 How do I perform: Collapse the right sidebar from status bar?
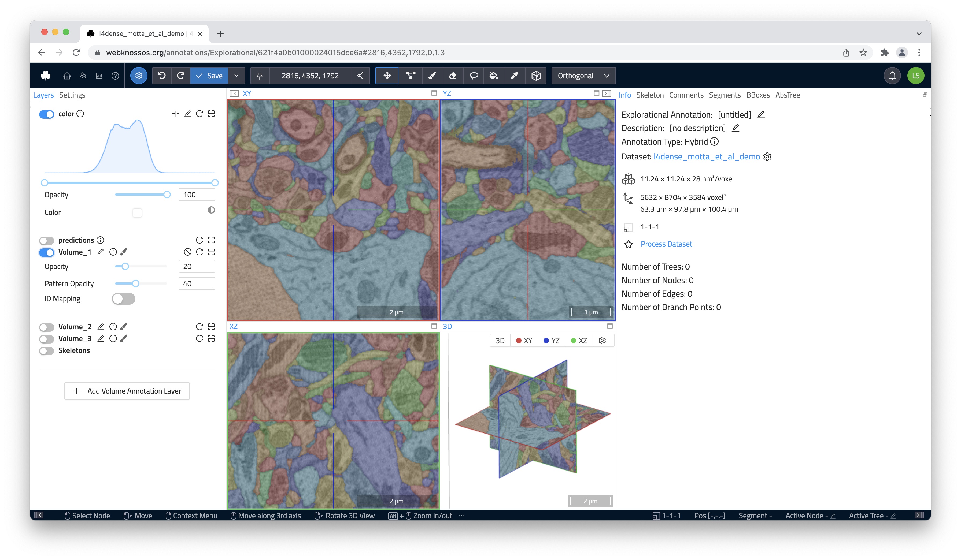tap(919, 515)
